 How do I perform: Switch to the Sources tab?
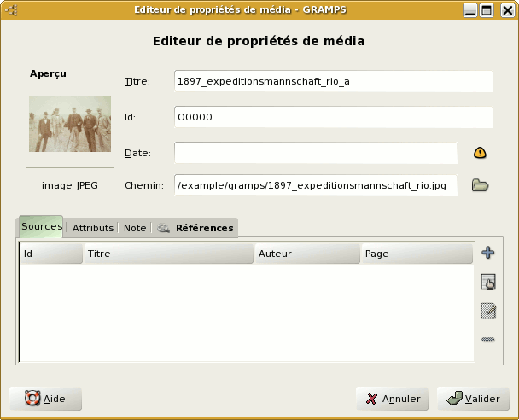41,227
